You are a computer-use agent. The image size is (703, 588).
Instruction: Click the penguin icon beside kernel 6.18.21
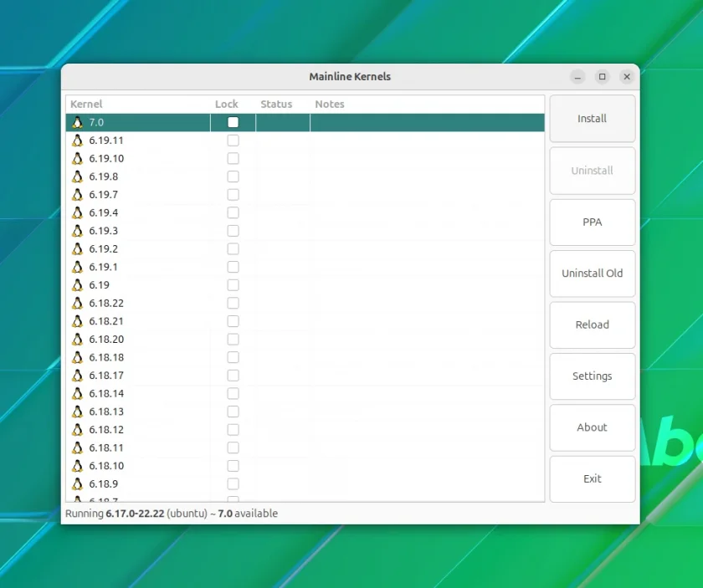(78, 321)
